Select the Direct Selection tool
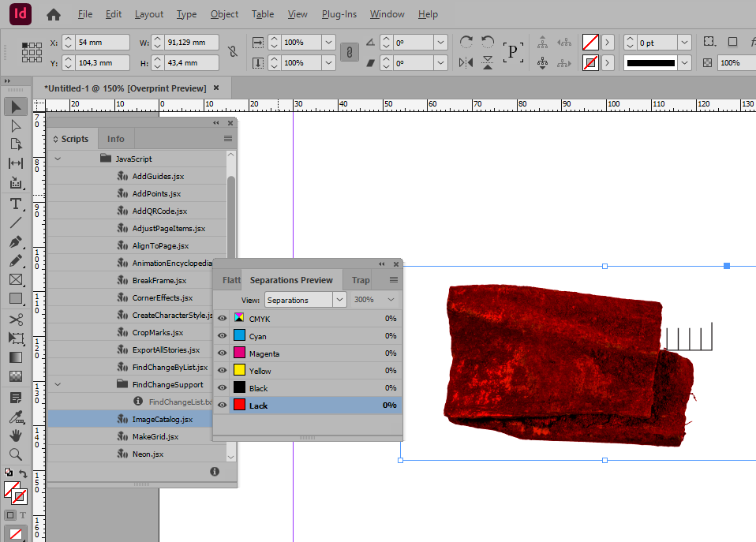 click(15, 125)
